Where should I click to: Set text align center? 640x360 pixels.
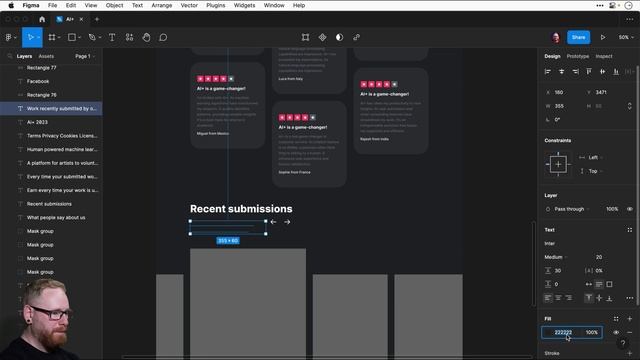[x=558, y=298]
